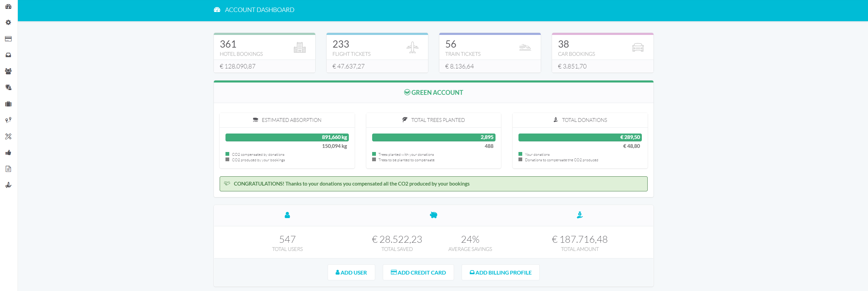
Task: Click the Total Donations heading text
Action: pos(585,120)
